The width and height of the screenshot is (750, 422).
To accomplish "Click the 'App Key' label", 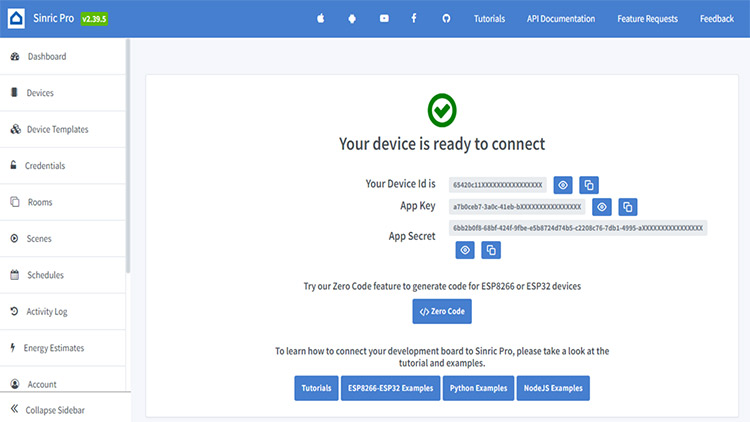I will click(x=418, y=206).
